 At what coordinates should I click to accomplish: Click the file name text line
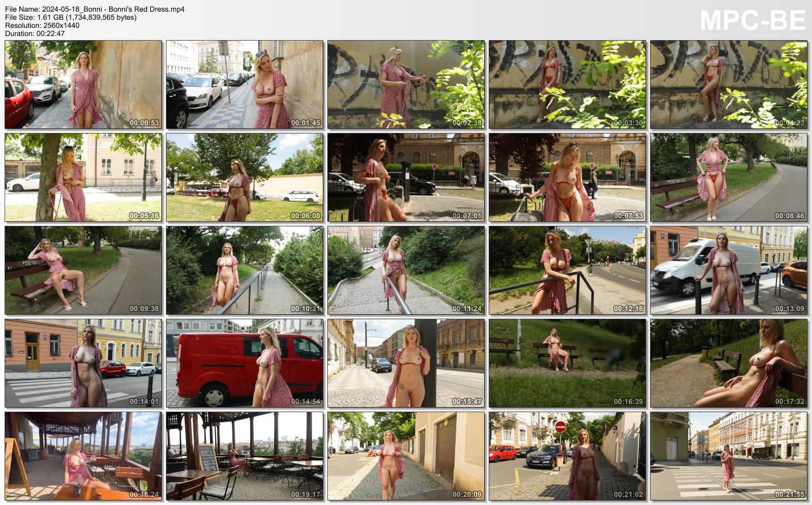tap(95, 9)
